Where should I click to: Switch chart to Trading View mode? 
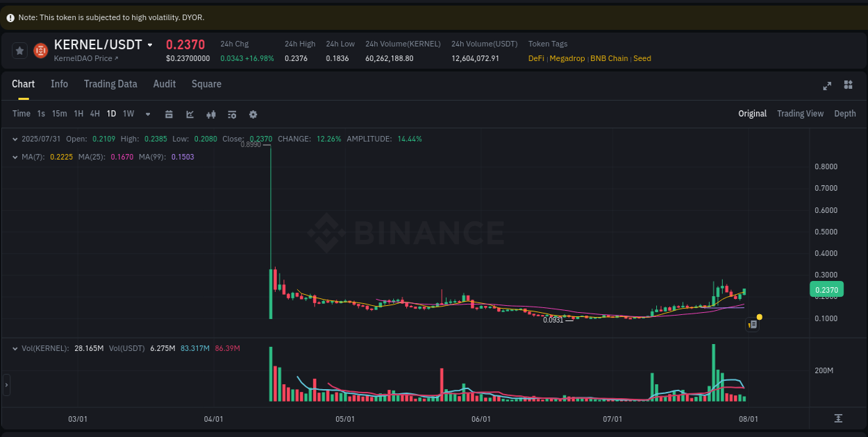pos(800,113)
